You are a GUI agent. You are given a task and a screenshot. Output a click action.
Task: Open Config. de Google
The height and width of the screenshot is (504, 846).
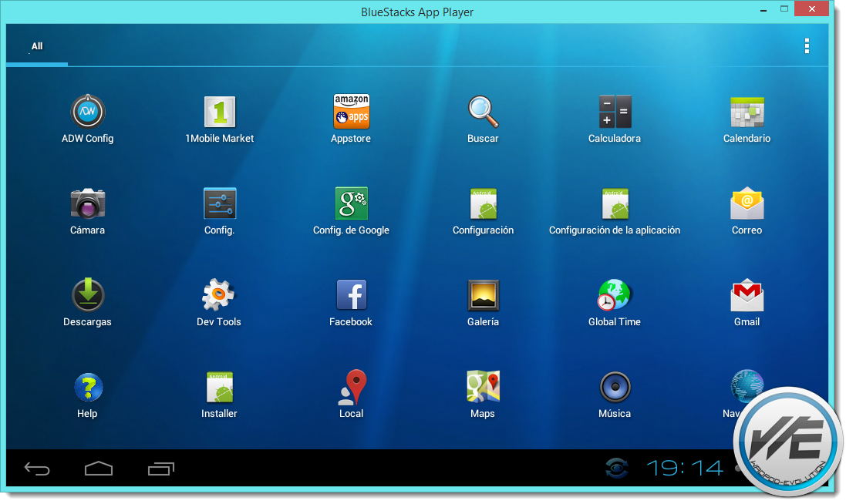coord(351,203)
